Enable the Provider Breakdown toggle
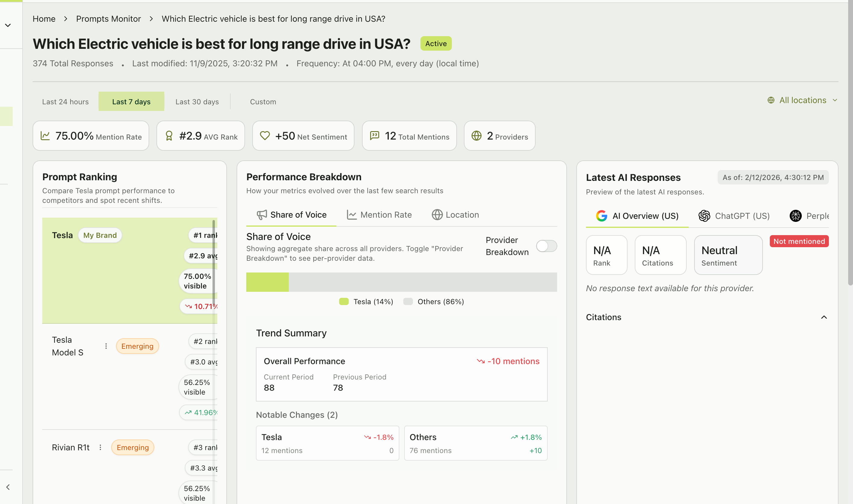This screenshot has height=504, width=853. pos(546,246)
